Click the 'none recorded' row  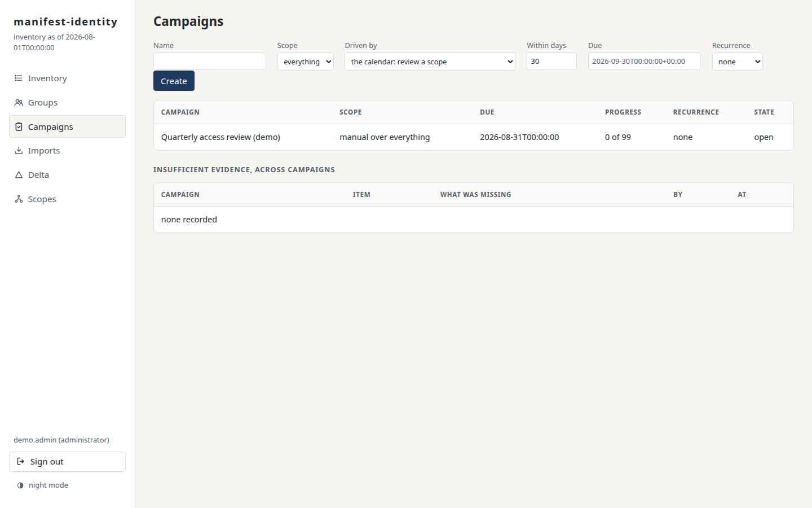pyautogui.click(x=474, y=220)
